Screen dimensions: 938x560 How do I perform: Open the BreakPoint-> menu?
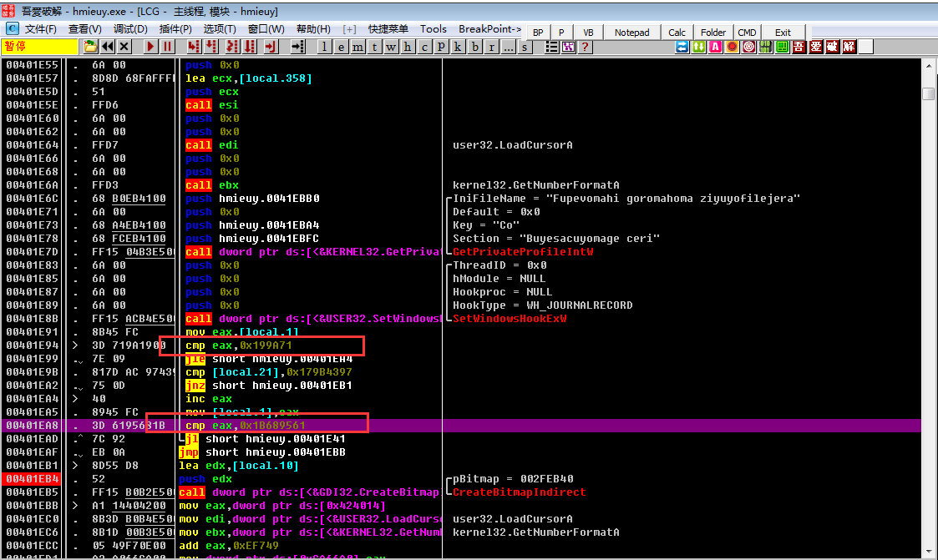(490, 29)
